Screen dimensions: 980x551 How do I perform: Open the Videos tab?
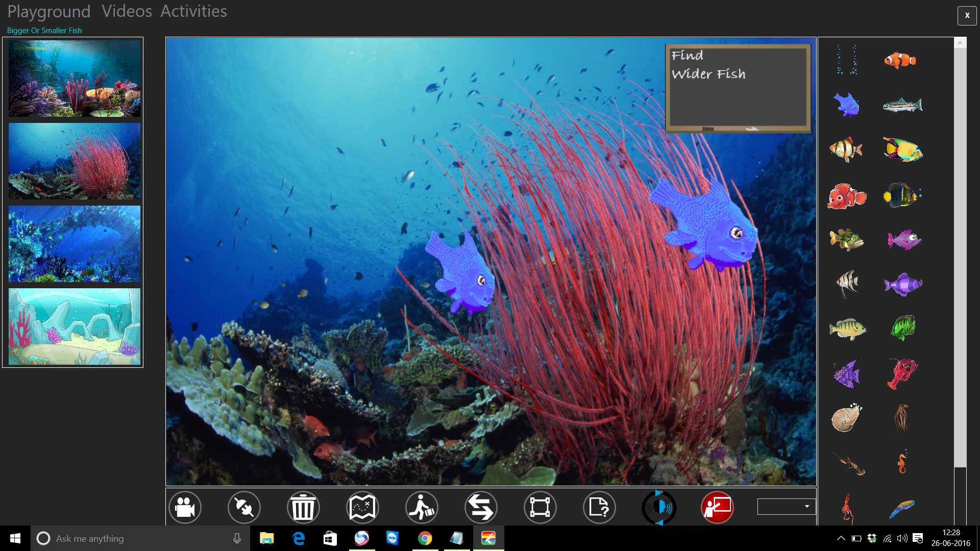pos(127,11)
